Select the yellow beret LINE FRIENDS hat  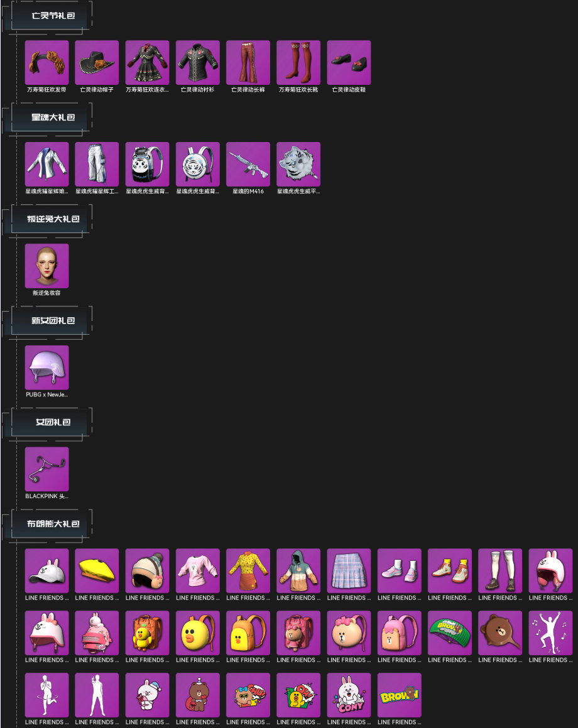(97, 570)
